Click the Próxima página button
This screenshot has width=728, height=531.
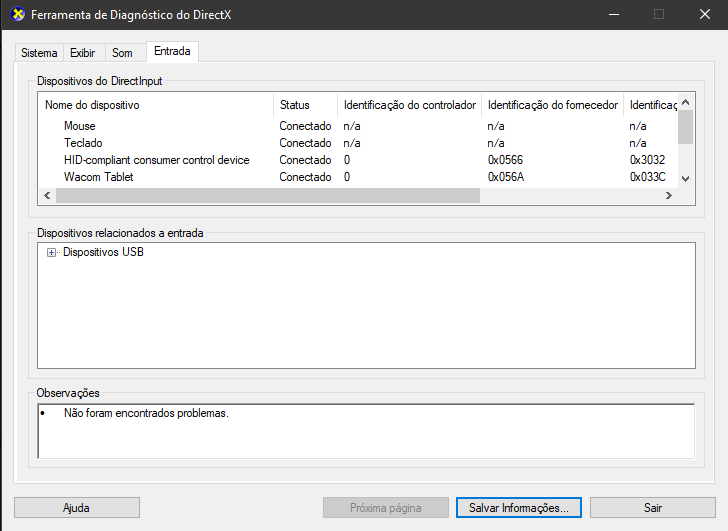[386, 508]
